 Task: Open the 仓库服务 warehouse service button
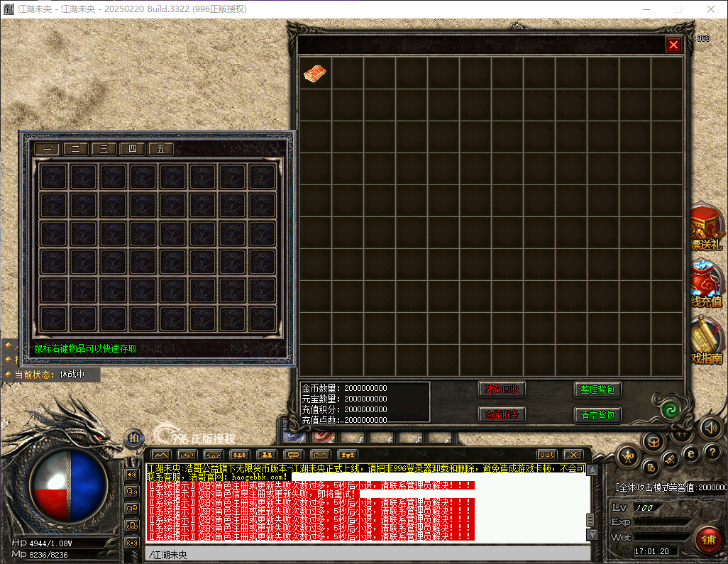pos(502,414)
